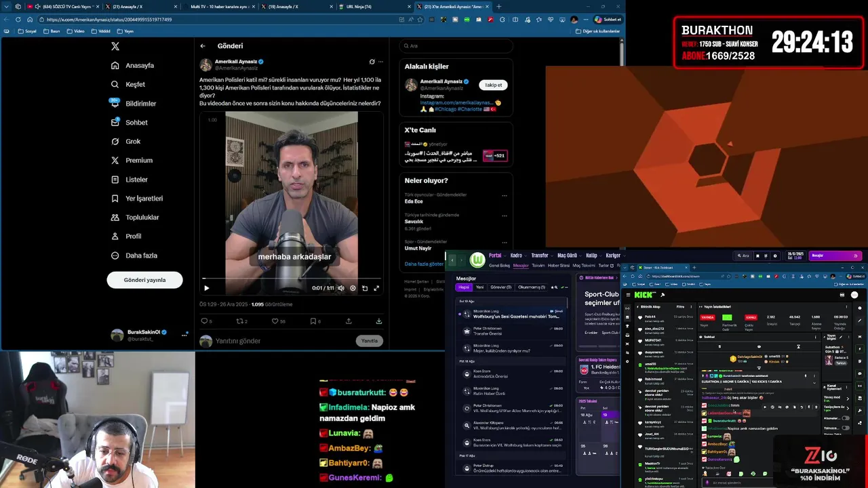The height and width of the screenshot is (488, 868).
Task: Open Topluluklar in the X sidebar
Action: [134, 218]
